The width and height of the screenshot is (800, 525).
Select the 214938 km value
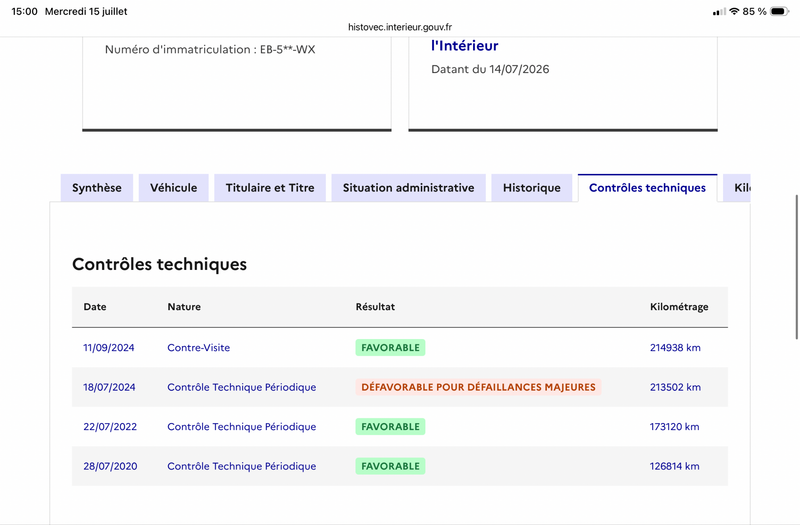pyautogui.click(x=675, y=347)
